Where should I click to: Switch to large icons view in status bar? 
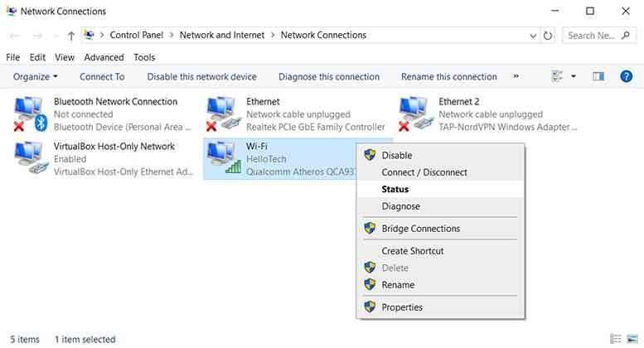click(x=632, y=339)
